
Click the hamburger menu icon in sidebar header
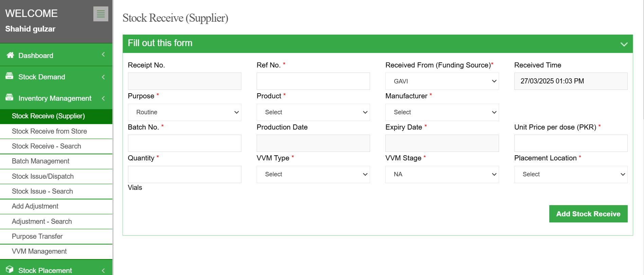pos(100,14)
